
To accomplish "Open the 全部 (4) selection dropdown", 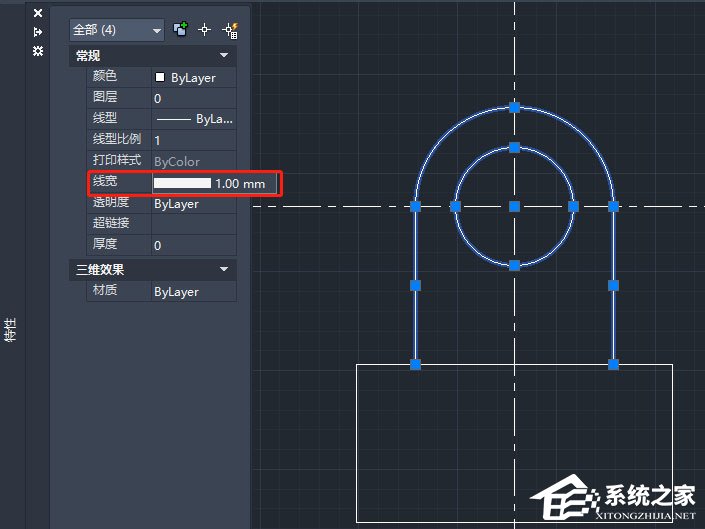I will [x=116, y=30].
